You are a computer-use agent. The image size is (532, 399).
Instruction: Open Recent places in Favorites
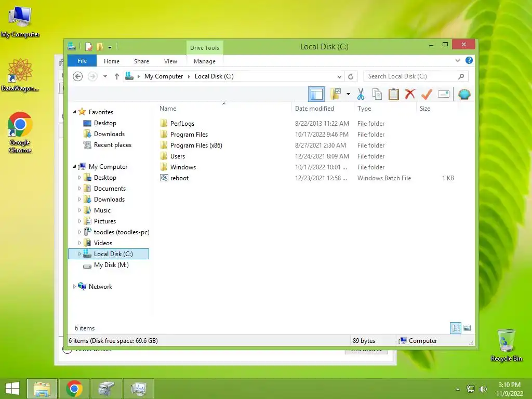click(112, 145)
